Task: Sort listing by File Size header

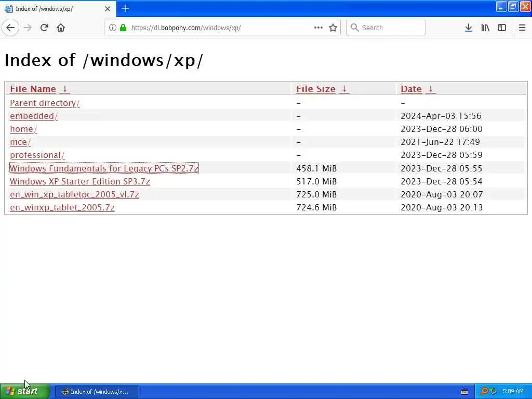Action: point(316,89)
